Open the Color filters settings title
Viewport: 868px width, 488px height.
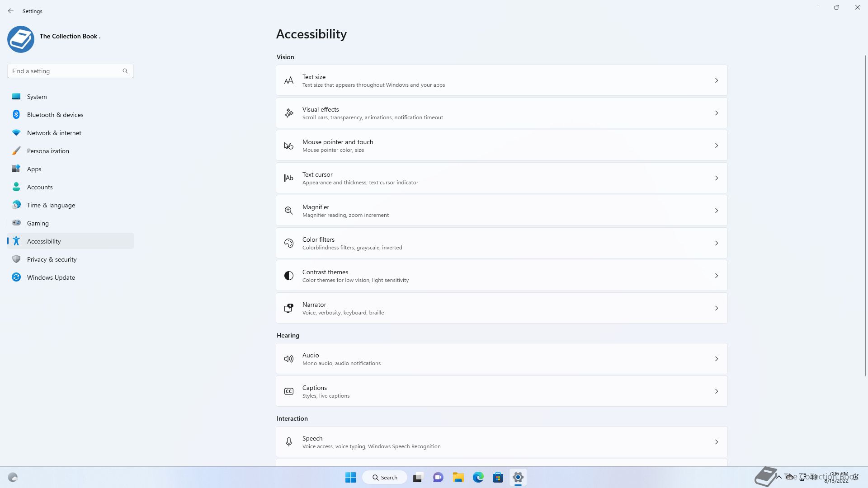318,239
